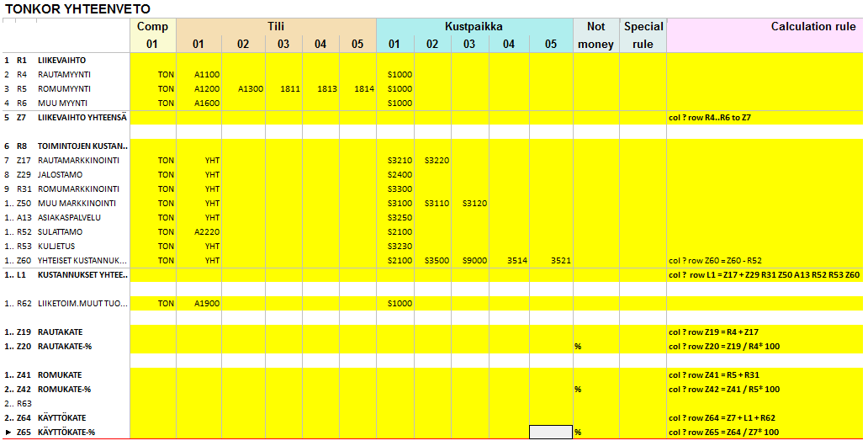Viewport: 868px width, 446px height.
Task: Select the KÄYTTÖKATE-% row label
Action: (67, 433)
